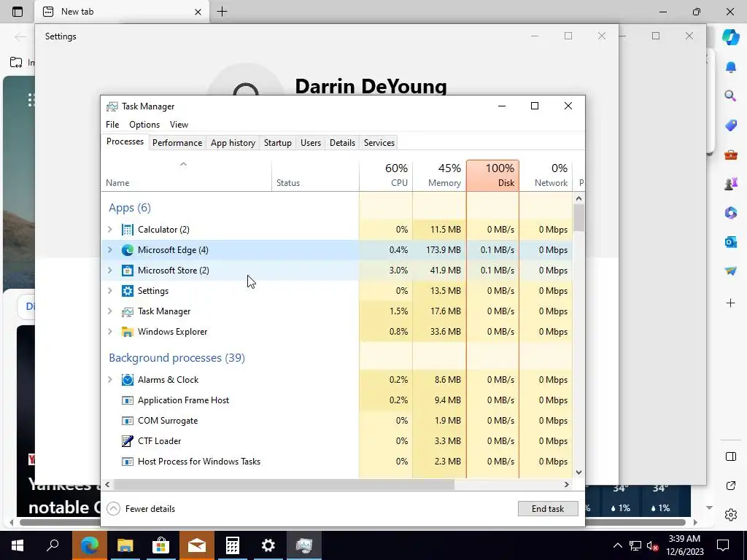Open Mail app from the taskbar
Image resolution: width=747 pixels, height=560 pixels.
pos(197,545)
